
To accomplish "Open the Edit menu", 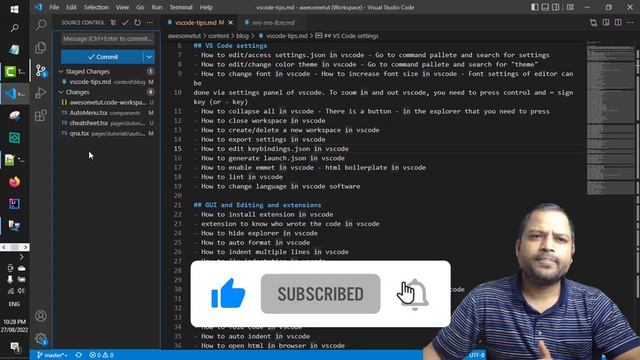I will point(71,7).
